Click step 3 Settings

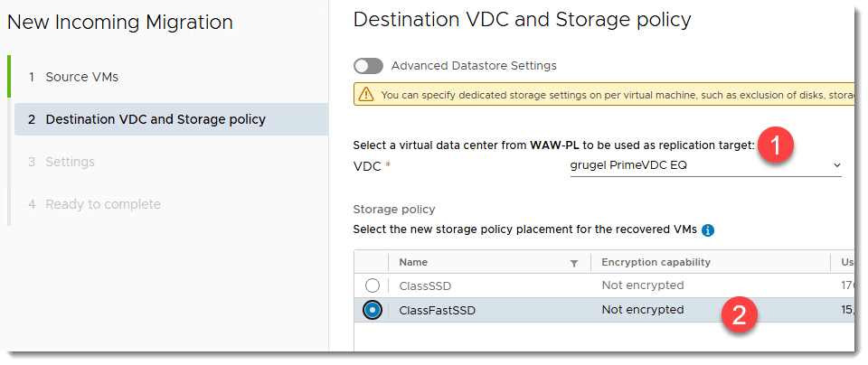pyautogui.click(x=70, y=162)
